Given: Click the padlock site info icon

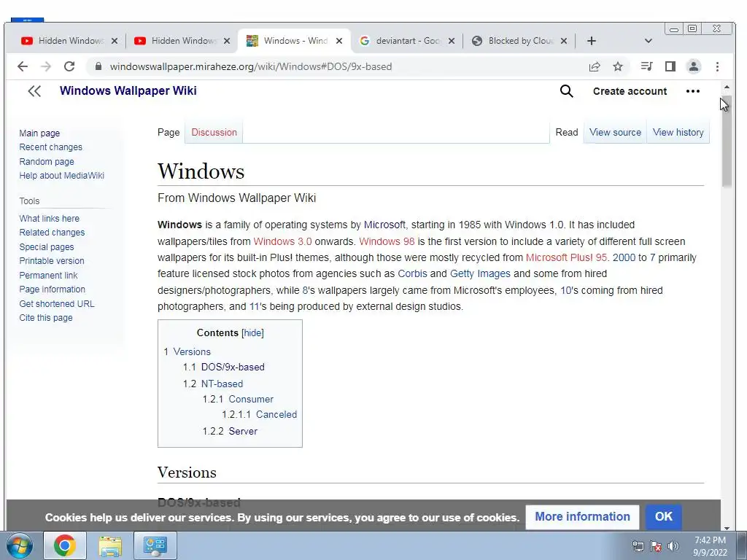Looking at the screenshot, I should coord(98,66).
